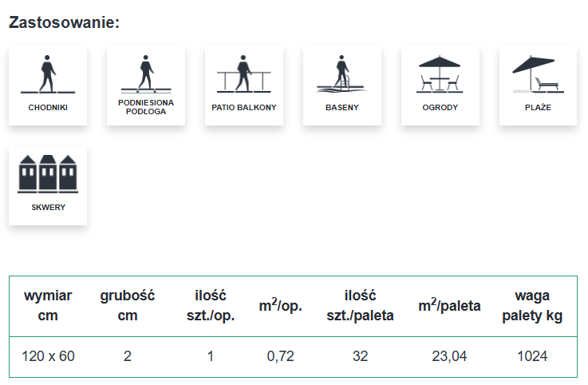Click the m²/paleta column header
The width and height of the screenshot is (588, 385).
point(449,306)
